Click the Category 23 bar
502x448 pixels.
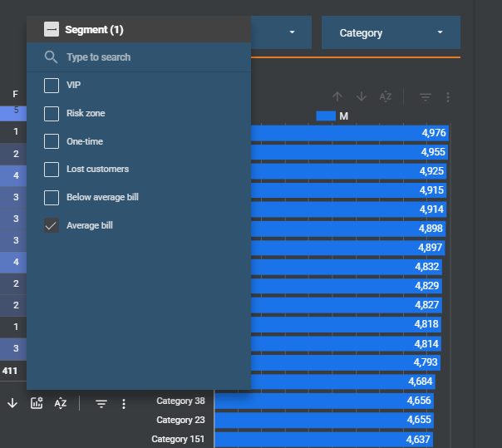click(324, 420)
